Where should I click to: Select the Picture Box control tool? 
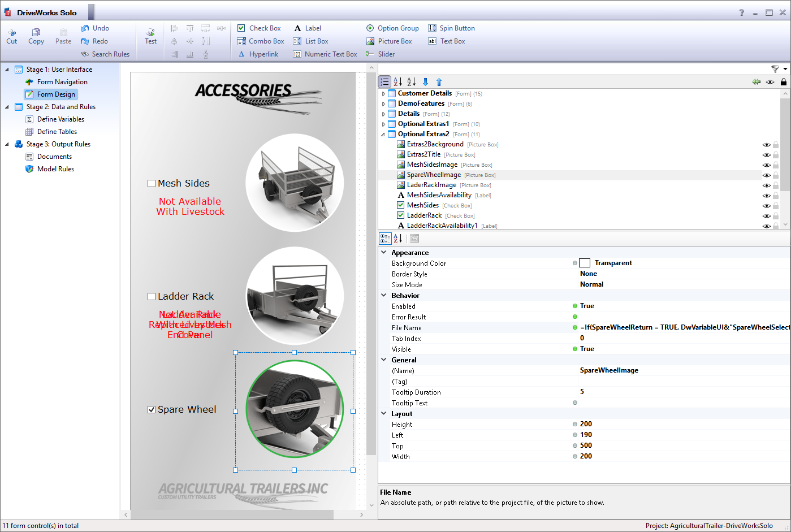391,41
